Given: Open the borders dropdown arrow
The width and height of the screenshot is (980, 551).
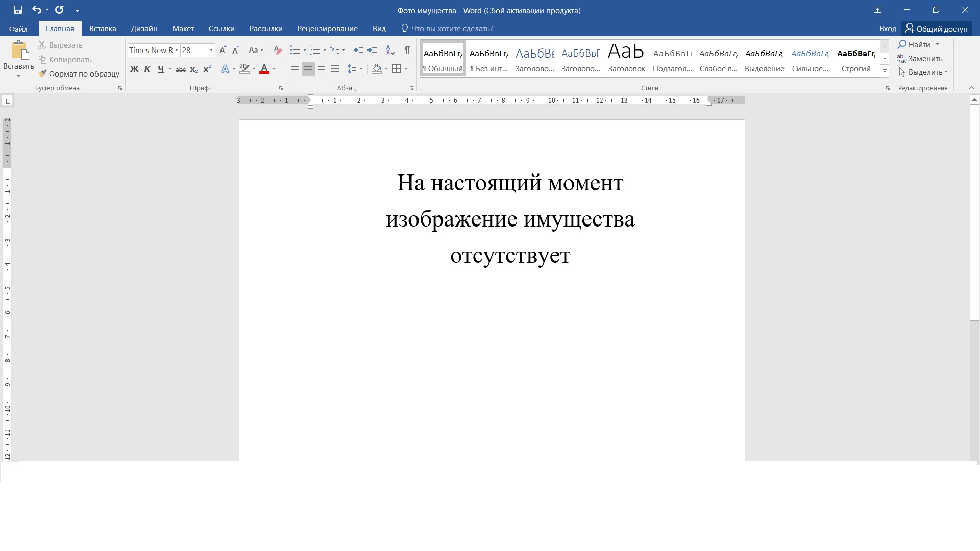Looking at the screenshot, I should (x=406, y=69).
